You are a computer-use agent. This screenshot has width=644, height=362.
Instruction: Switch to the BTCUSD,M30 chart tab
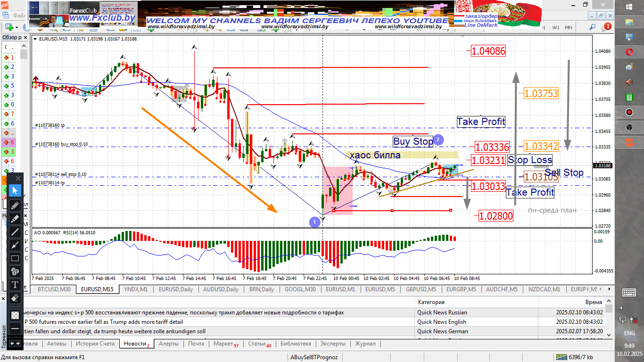click(54, 289)
